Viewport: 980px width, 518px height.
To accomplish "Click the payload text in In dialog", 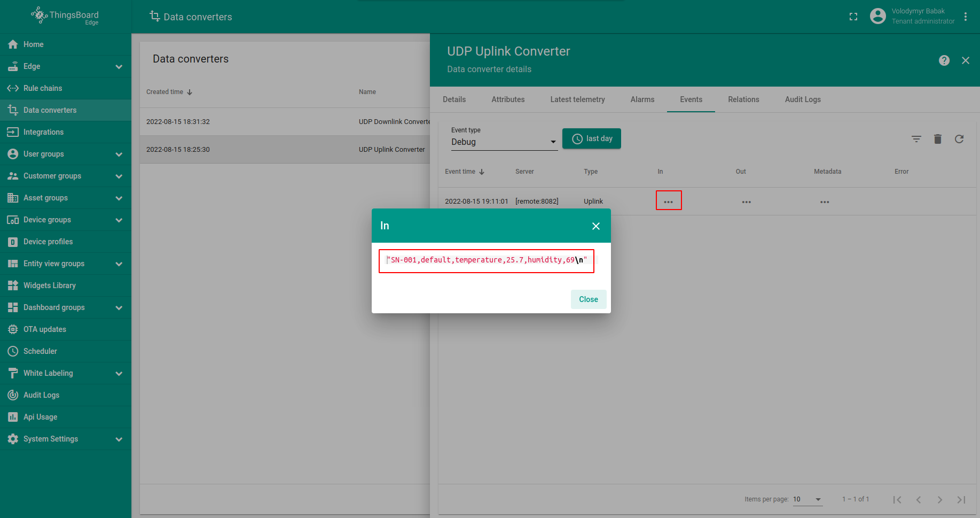I will (487, 260).
